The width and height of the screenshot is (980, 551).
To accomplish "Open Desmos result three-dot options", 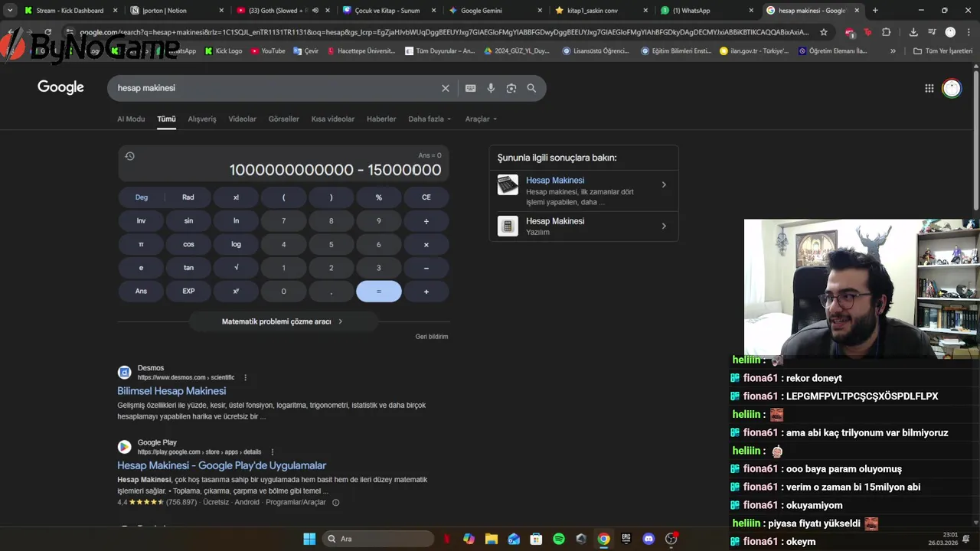I will coord(245,377).
